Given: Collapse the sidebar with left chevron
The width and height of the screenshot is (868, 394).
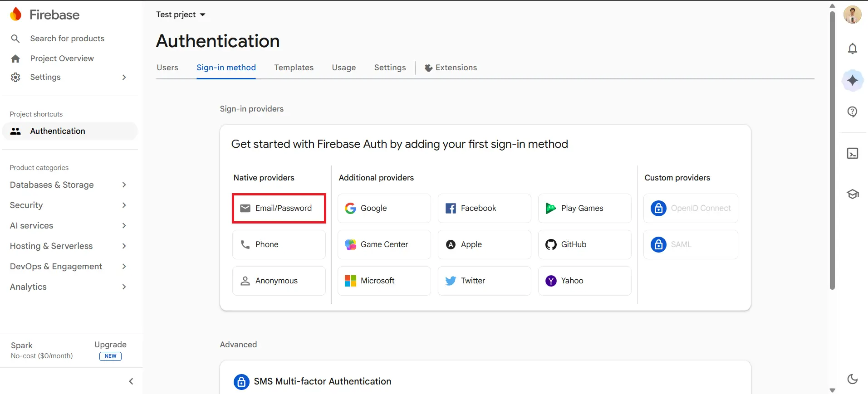Looking at the screenshot, I should (131, 381).
